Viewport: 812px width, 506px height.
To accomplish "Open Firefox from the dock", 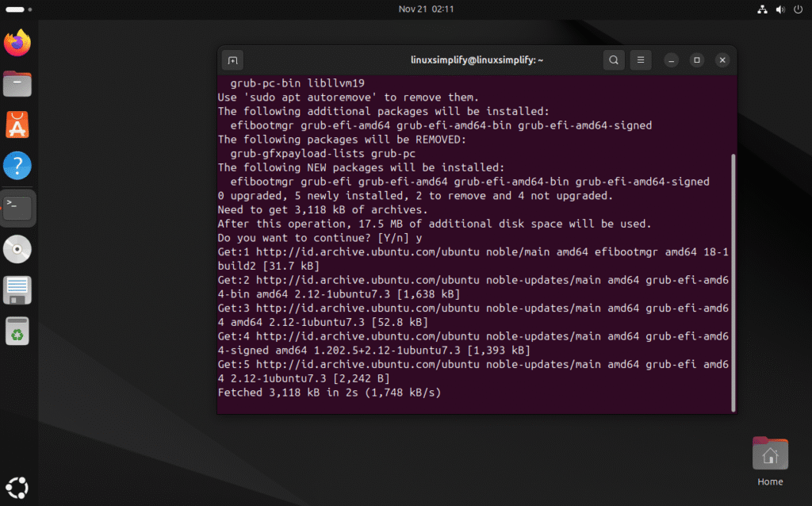I will coord(17,43).
